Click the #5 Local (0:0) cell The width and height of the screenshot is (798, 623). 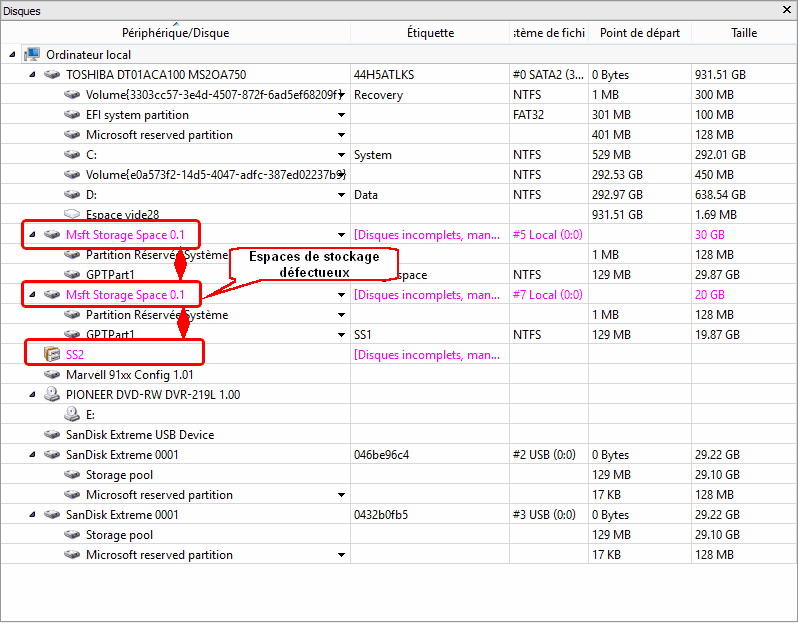pos(548,235)
